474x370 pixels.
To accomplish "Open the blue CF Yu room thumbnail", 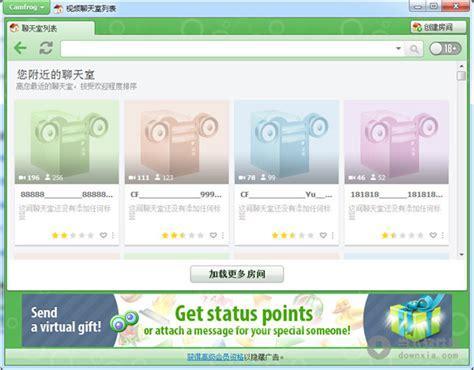I will pyautogui.click(x=287, y=142).
